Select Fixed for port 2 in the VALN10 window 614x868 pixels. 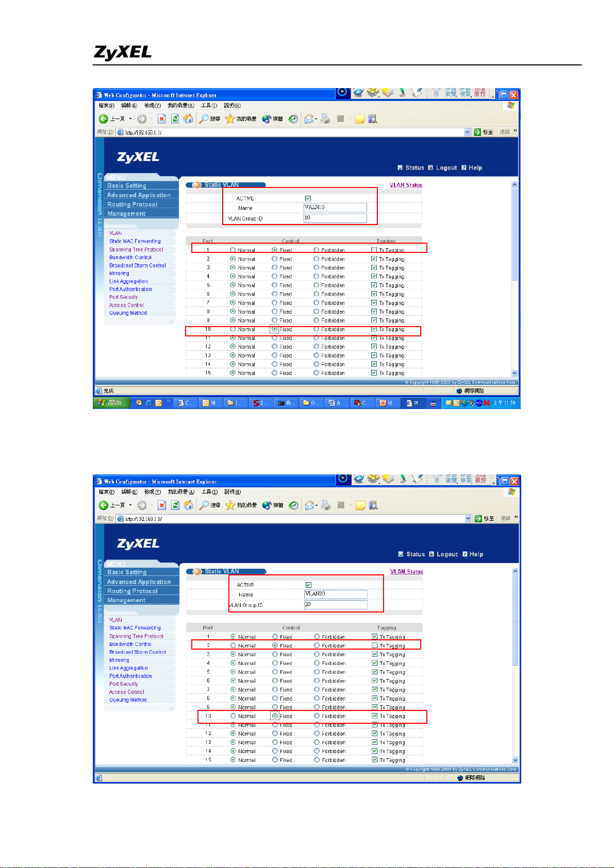pos(274,259)
